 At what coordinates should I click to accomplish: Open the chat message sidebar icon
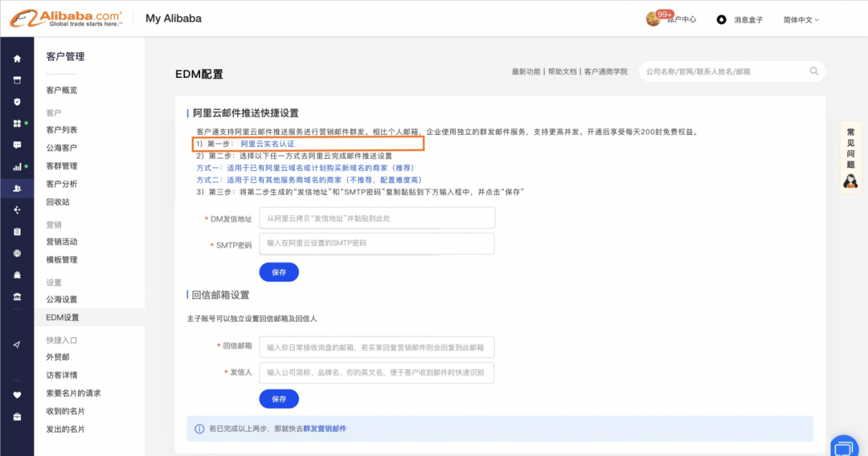[17, 145]
